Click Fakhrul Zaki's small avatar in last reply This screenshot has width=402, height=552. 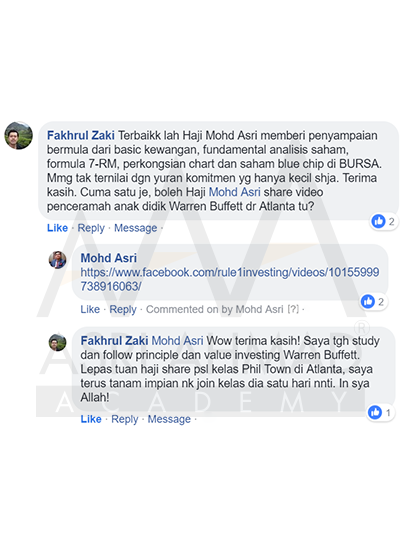click(57, 343)
